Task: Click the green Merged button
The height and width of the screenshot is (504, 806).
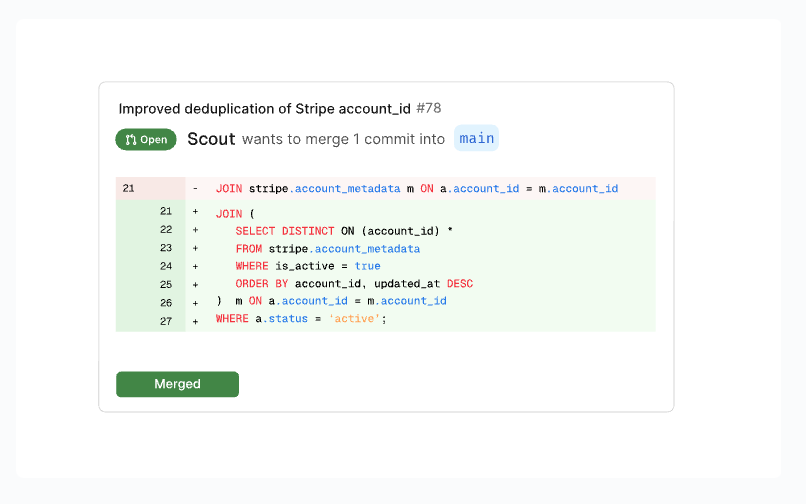Action: pos(177,384)
